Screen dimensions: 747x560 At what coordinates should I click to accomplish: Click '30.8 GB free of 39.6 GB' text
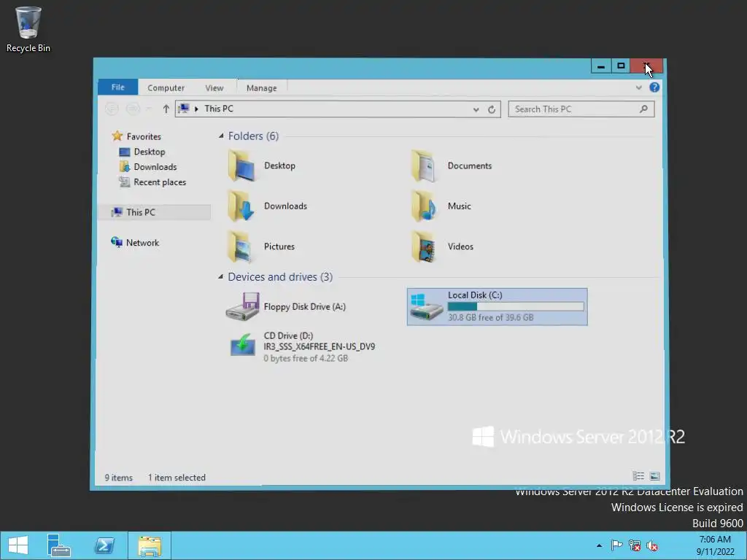(491, 317)
